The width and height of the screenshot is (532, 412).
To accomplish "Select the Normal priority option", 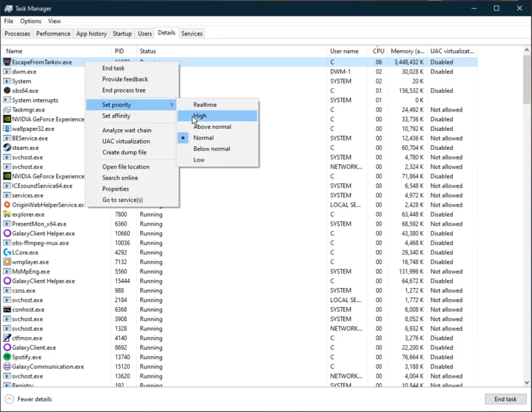I will 203,138.
